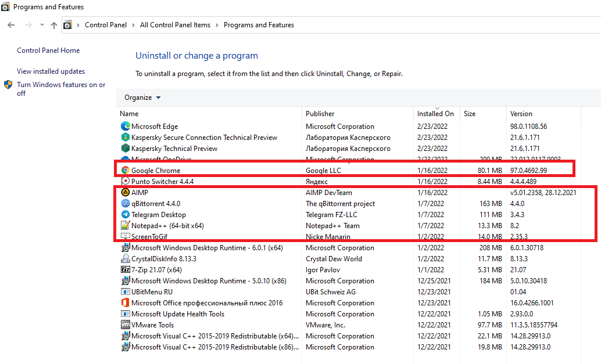
Task: Click the Telegram Desktop icon
Action: click(126, 214)
